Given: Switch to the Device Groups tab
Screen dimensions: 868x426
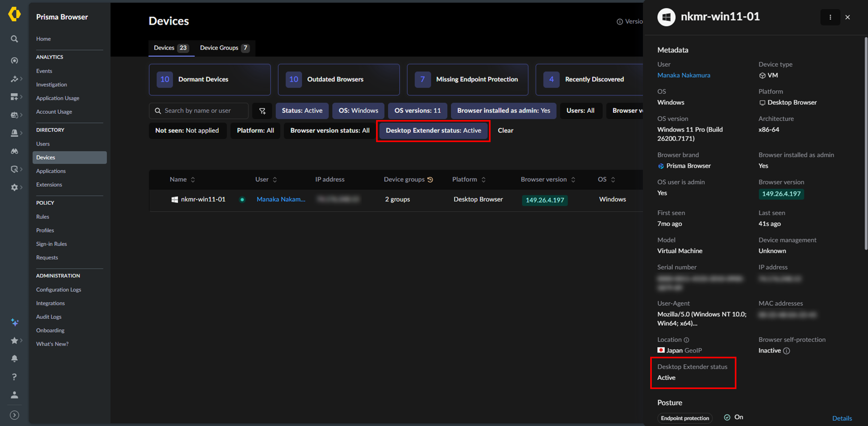Looking at the screenshot, I should point(224,48).
